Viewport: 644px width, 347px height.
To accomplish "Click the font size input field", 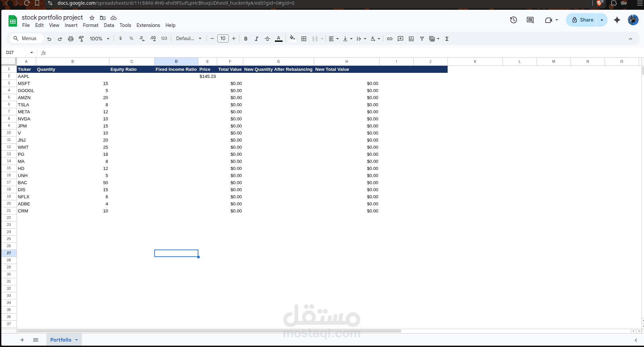I will click(x=223, y=38).
